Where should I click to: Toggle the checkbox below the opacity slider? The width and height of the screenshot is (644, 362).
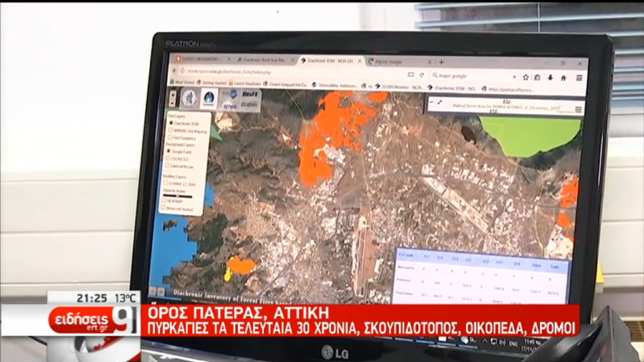coord(164,201)
